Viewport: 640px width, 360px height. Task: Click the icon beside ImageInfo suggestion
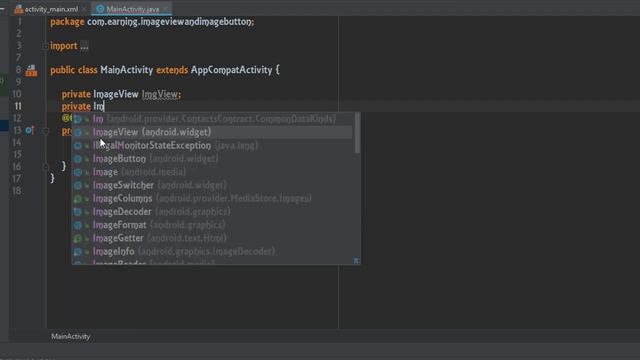tap(78, 252)
